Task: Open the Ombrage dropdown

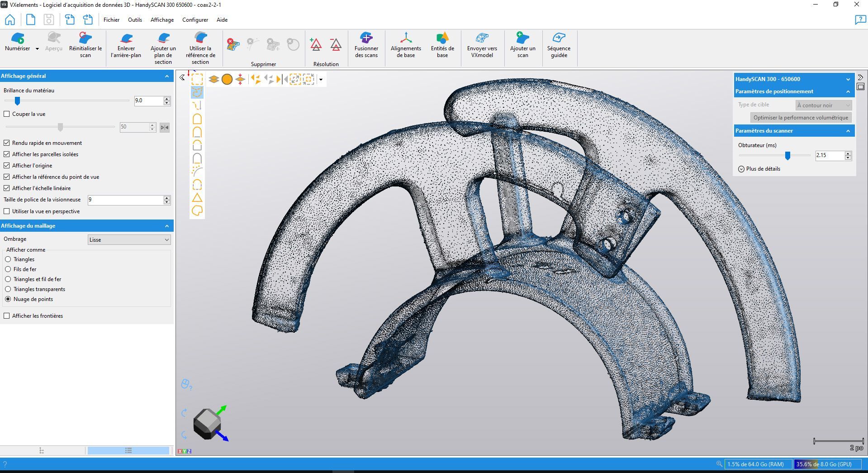Action: 129,239
